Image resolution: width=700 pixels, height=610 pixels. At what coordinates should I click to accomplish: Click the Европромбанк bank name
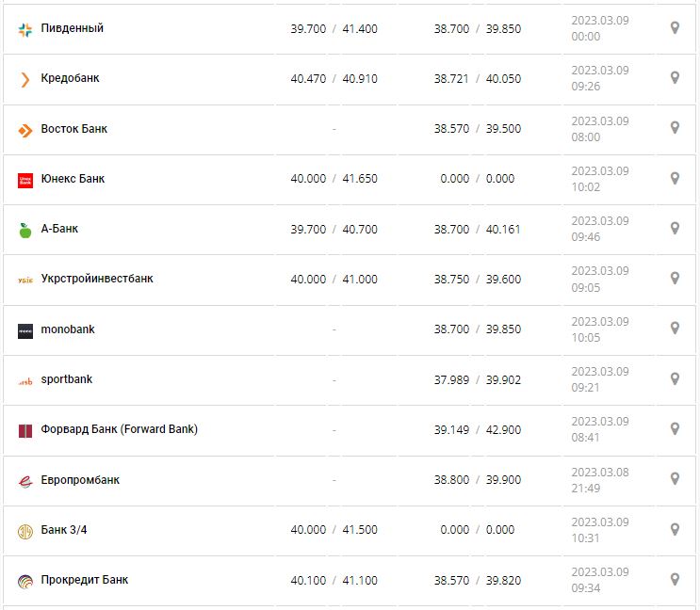click(x=80, y=480)
